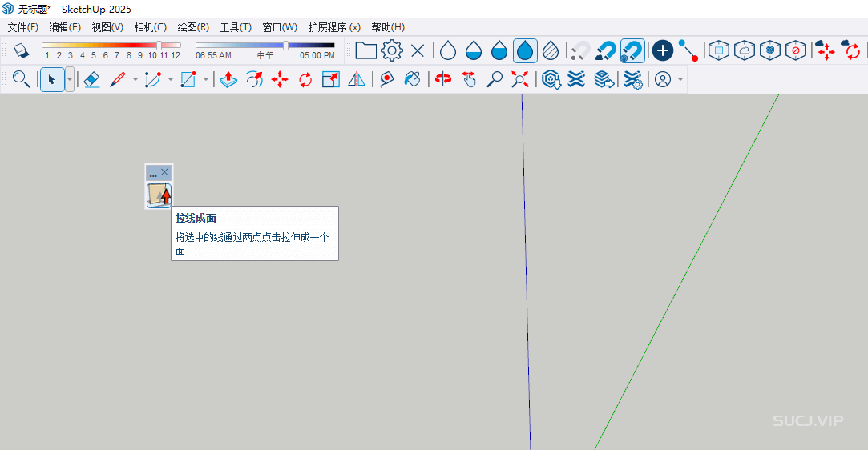Select the cloud move arrows icon
The height and width of the screenshot is (450, 868).
click(826, 51)
